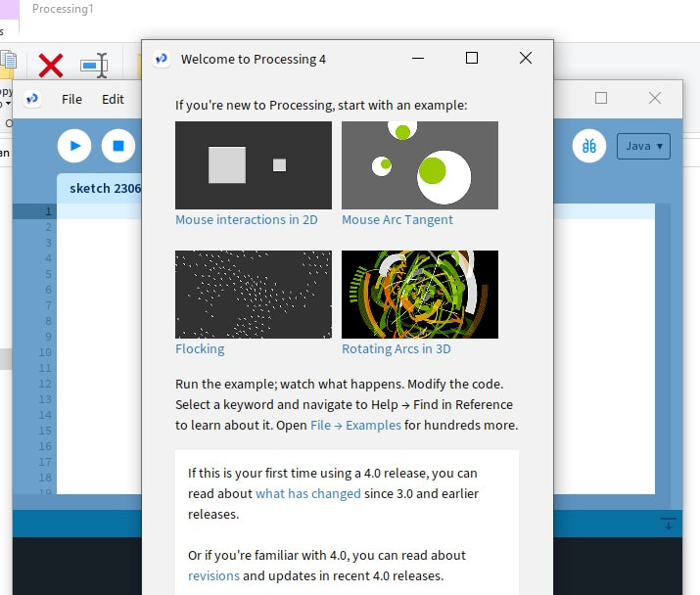Close the Processing editor window

654,98
